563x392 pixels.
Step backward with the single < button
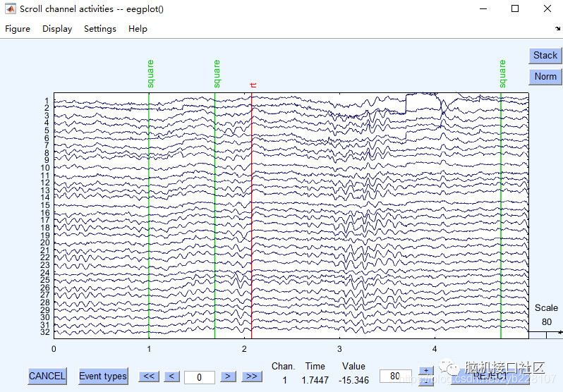coord(171,376)
